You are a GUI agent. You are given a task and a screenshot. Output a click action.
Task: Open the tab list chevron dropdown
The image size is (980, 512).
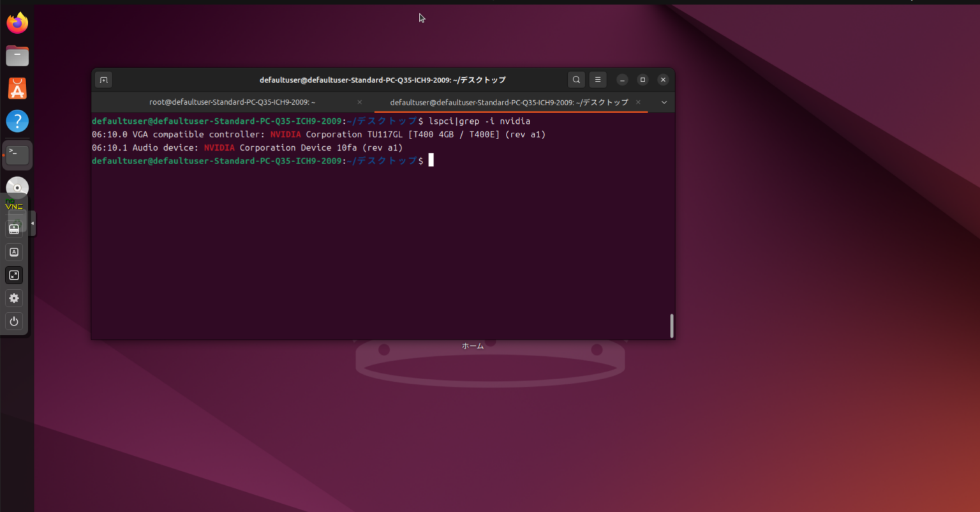pos(664,102)
